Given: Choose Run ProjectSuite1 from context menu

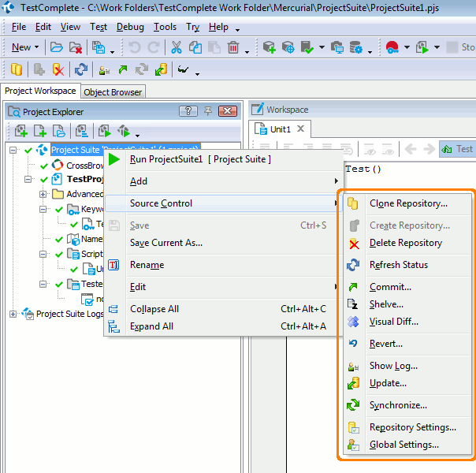Looking at the screenshot, I should [223, 159].
